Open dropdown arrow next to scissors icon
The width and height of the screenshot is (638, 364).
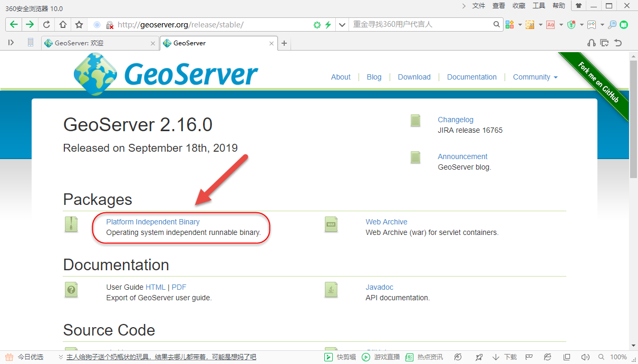540,25
